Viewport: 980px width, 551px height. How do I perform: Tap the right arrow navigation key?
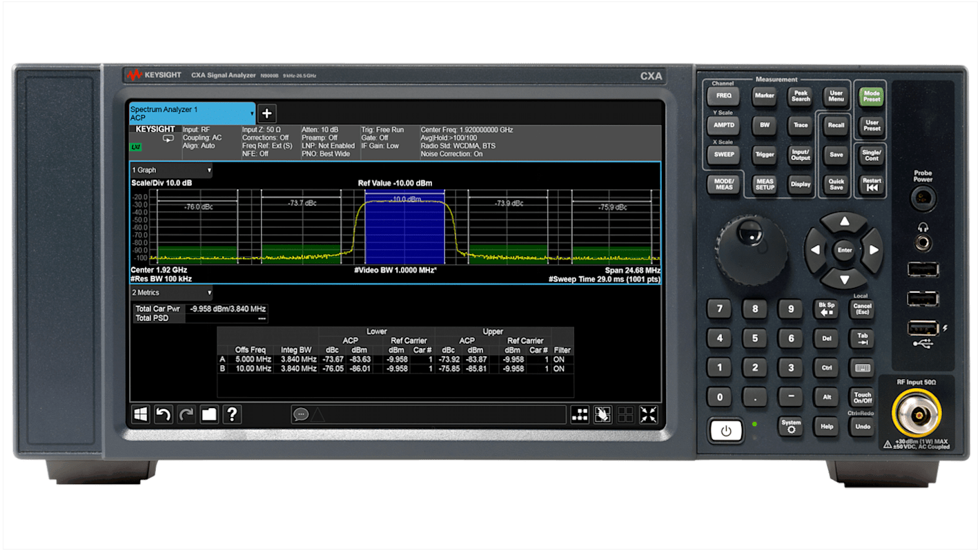point(873,250)
